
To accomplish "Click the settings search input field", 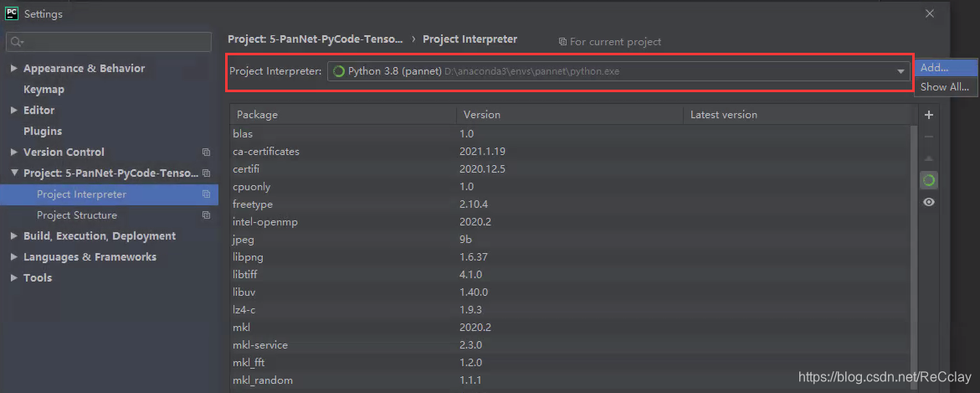I will (x=109, y=42).
